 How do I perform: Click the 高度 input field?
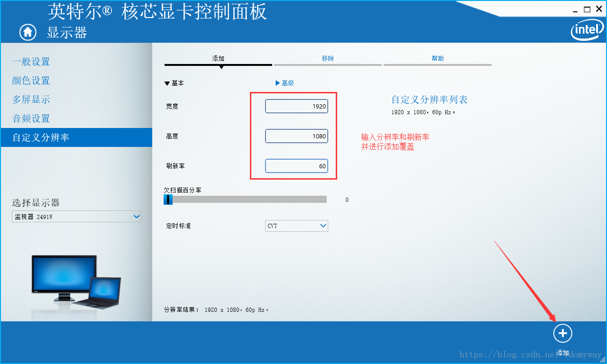pyautogui.click(x=296, y=136)
